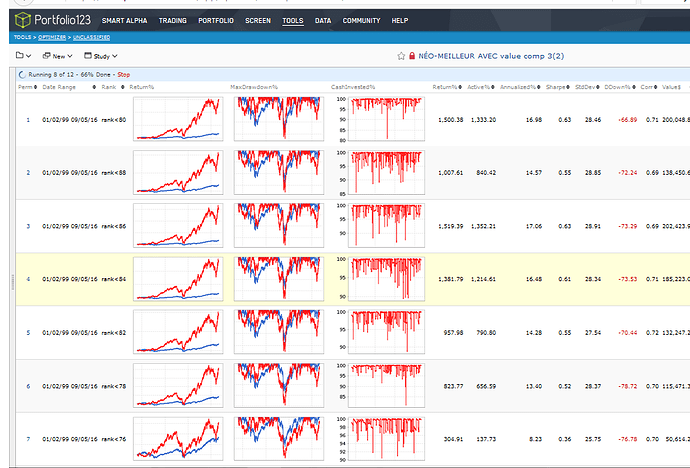Click the drawdown value -66.89
The image size is (690, 468).
pyautogui.click(x=627, y=120)
